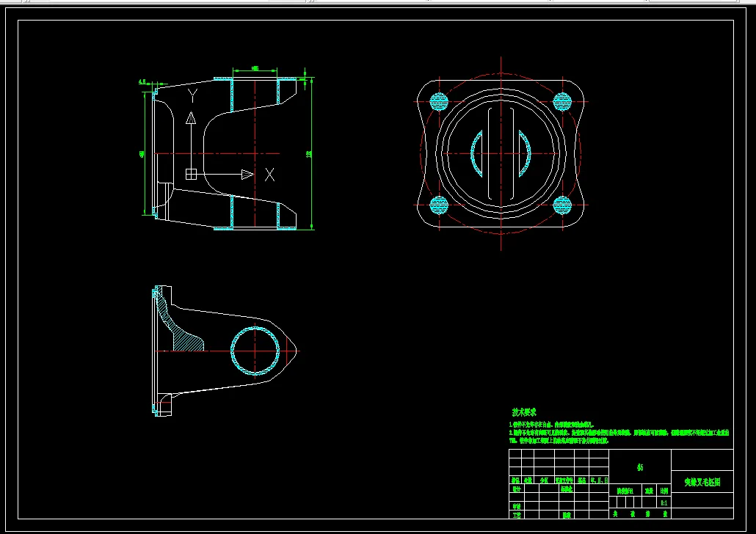Select the '1:1' scale value in the title block
The width and height of the screenshot is (756, 534).
664,502
